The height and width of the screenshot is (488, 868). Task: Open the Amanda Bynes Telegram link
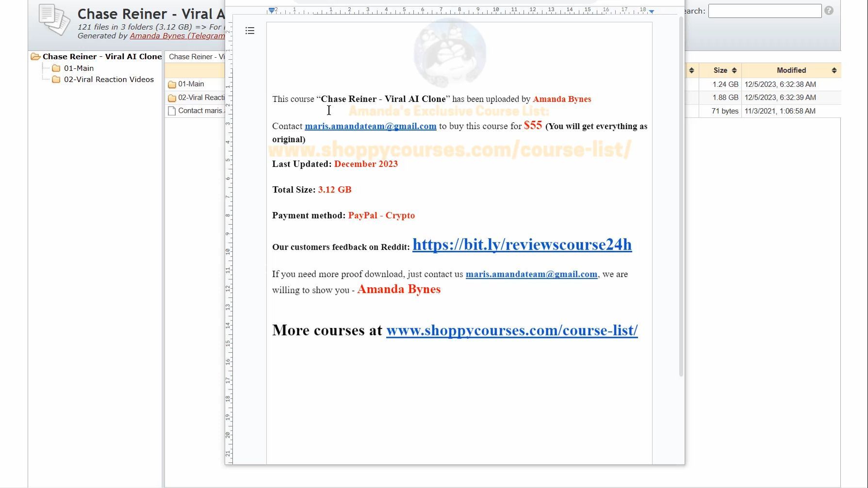(177, 36)
